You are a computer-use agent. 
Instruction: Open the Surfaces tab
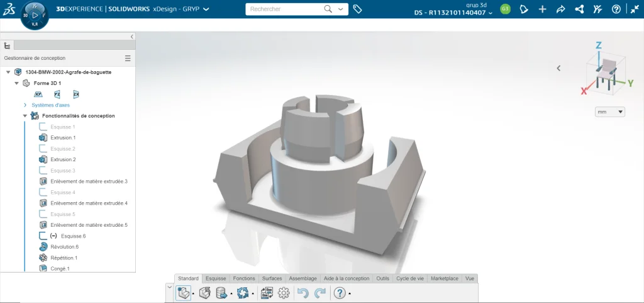click(x=272, y=278)
